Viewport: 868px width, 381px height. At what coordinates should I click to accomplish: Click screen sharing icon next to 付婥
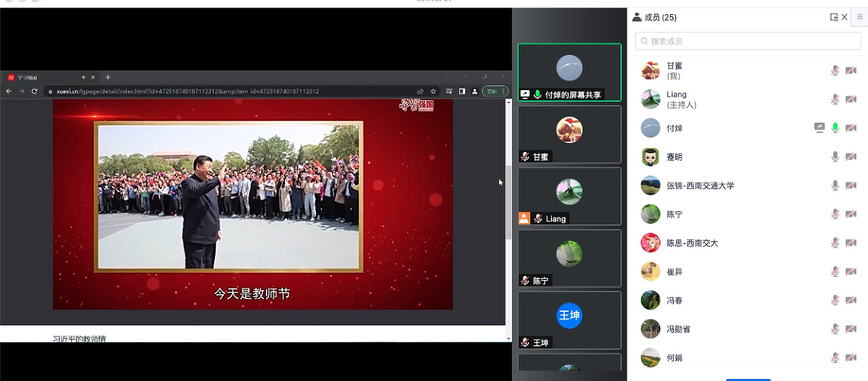click(819, 128)
